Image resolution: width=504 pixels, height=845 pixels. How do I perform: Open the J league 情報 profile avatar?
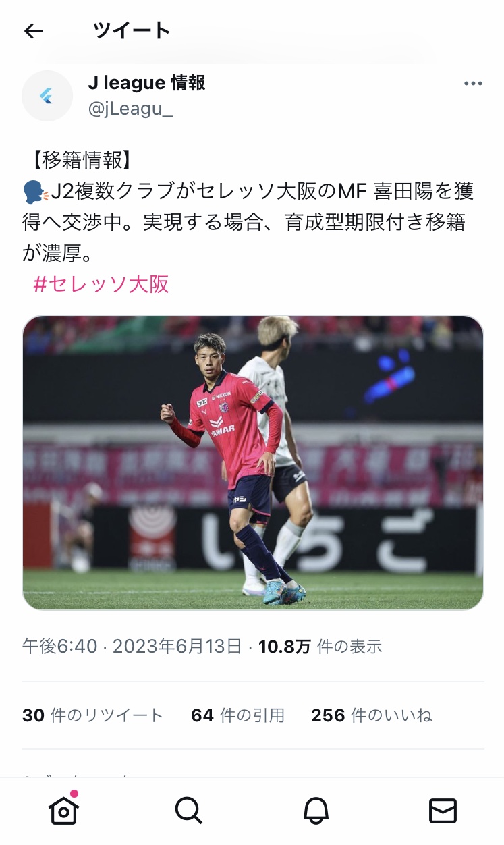(47, 96)
